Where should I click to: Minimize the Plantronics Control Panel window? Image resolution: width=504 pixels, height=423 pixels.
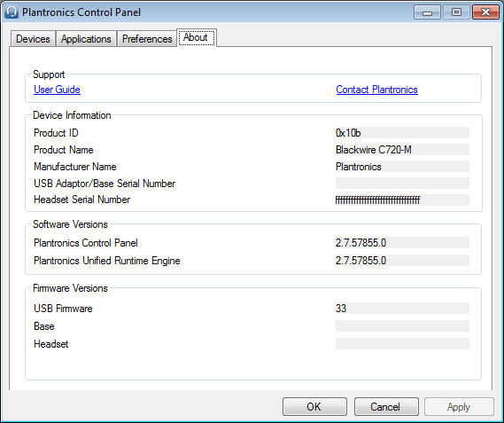[x=427, y=12]
